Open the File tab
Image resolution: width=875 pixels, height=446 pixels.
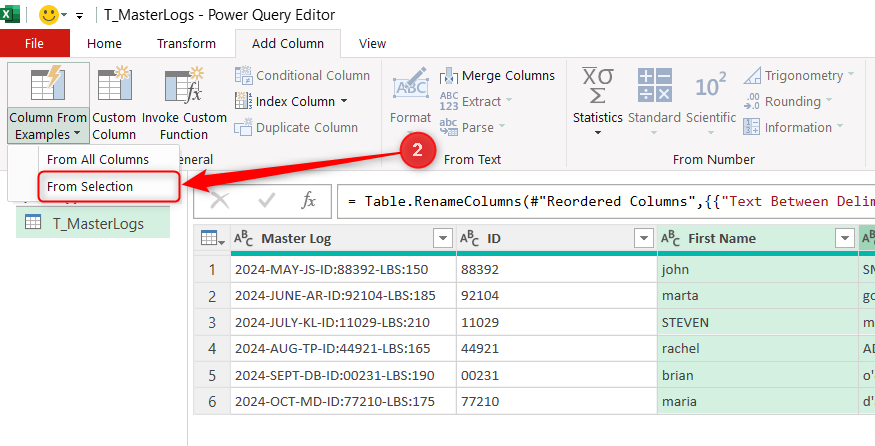(x=35, y=44)
